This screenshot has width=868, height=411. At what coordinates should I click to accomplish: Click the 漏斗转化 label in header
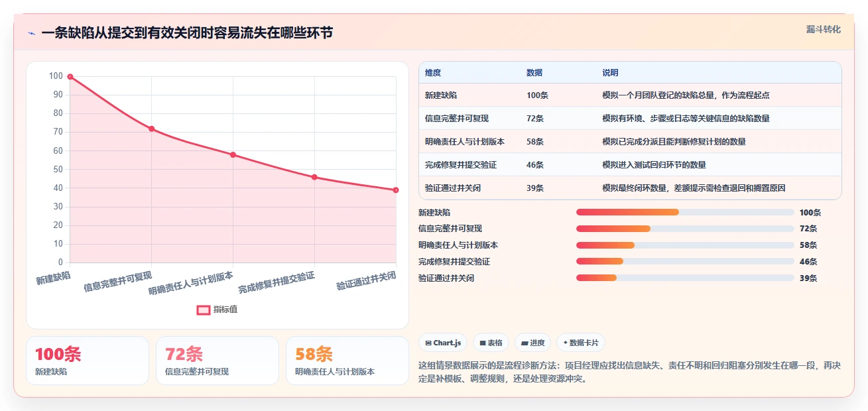[x=824, y=29]
